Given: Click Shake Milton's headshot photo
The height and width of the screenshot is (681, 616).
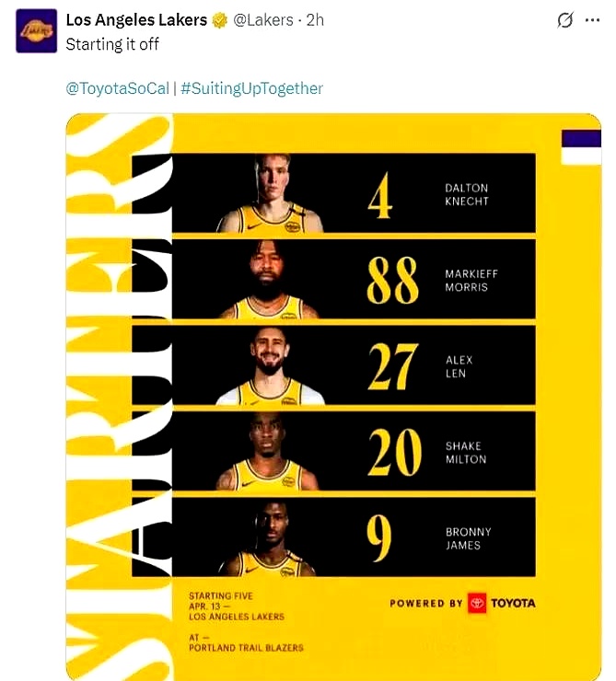Looking at the screenshot, I should 271,453.
